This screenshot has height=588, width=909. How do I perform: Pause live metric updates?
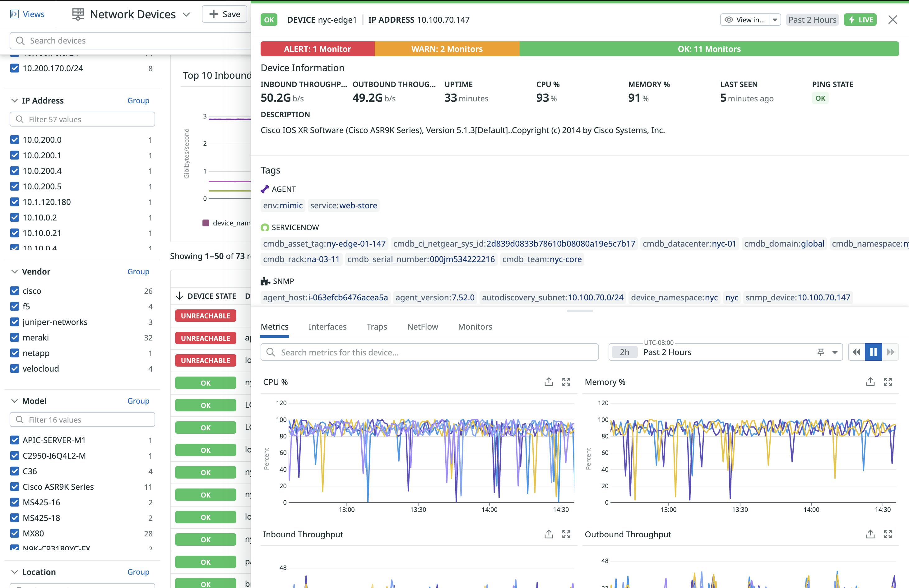(873, 352)
